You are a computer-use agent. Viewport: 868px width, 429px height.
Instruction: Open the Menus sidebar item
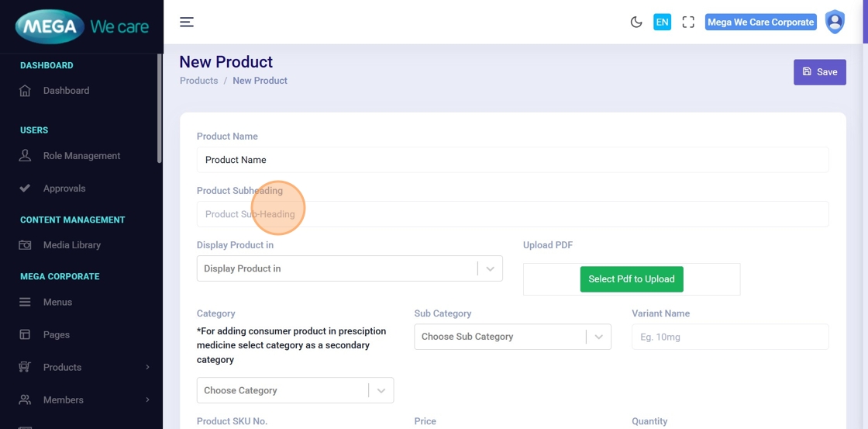(57, 303)
